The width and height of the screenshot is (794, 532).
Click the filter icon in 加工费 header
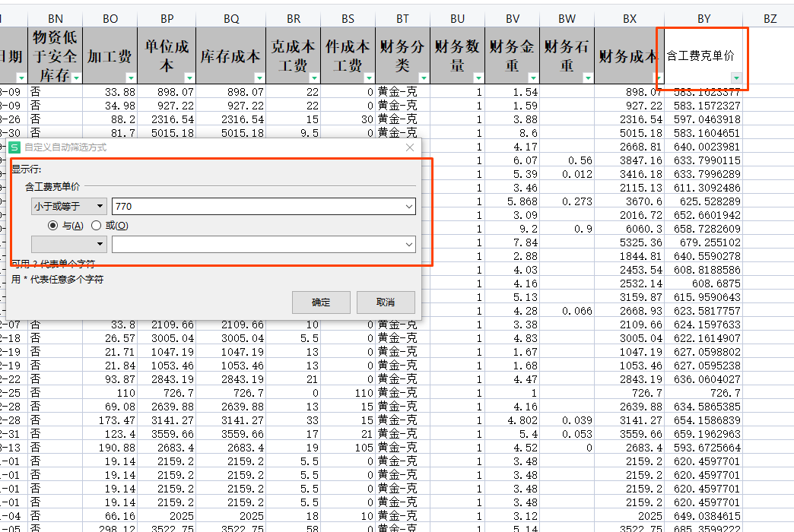click(131, 78)
